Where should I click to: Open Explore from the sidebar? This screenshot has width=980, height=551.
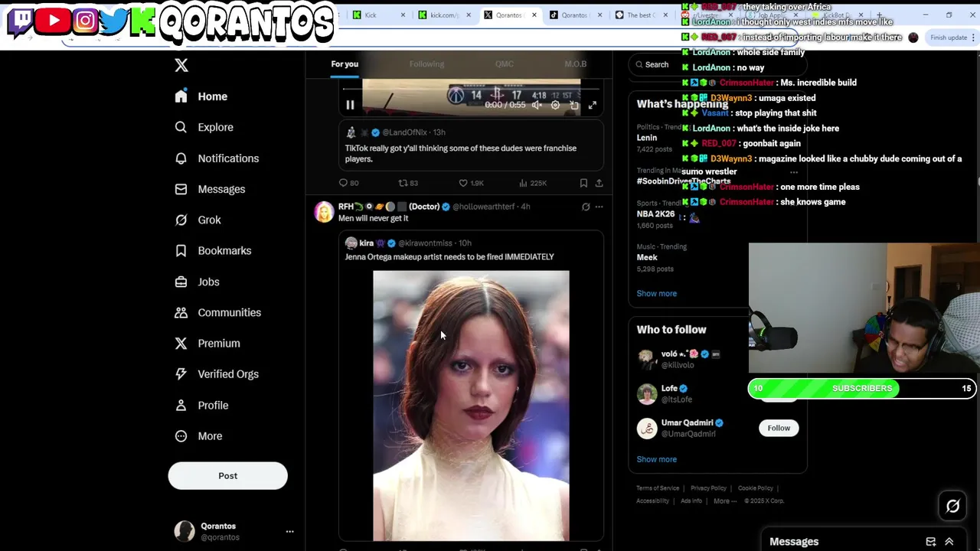204,127
